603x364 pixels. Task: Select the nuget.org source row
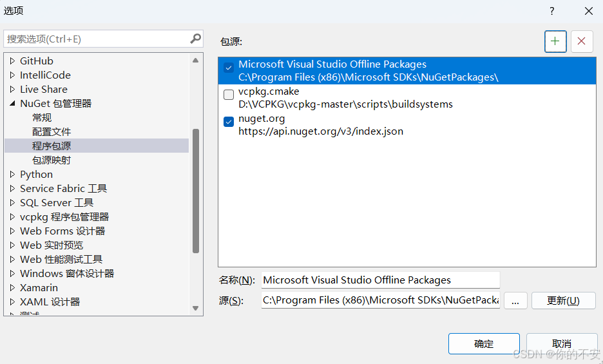407,125
